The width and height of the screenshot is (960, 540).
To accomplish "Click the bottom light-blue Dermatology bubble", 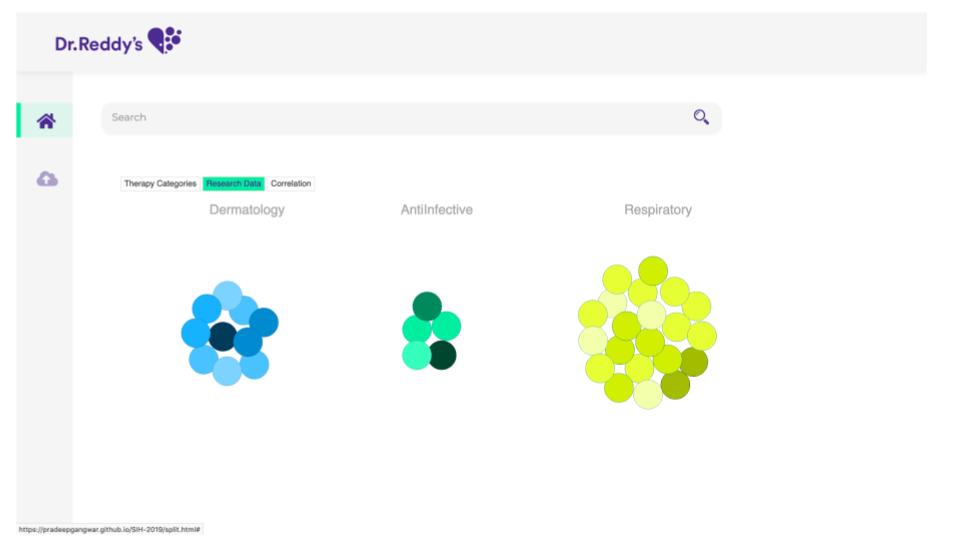I will point(228,371).
